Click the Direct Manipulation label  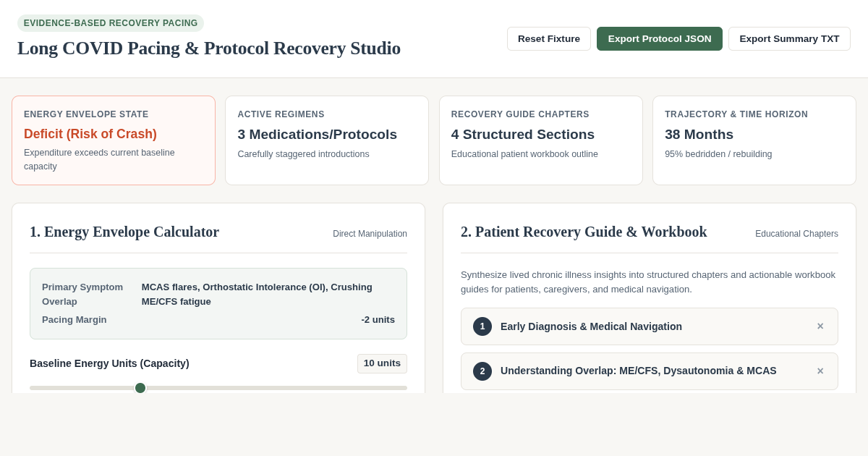[x=370, y=234]
